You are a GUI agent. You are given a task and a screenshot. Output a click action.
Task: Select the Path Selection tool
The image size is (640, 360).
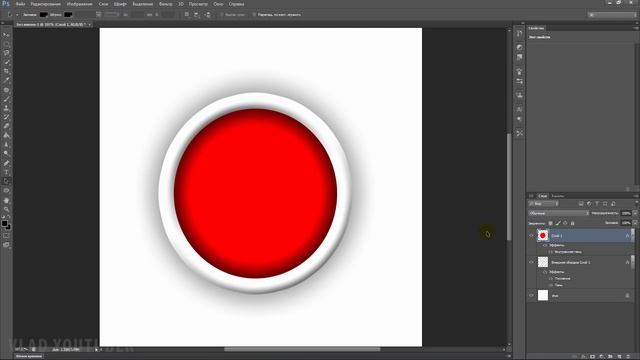pyautogui.click(x=6, y=181)
